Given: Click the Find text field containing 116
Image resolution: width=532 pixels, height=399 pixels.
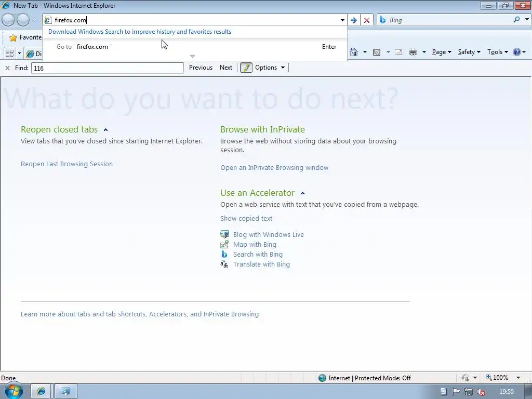Looking at the screenshot, I should coord(107,68).
